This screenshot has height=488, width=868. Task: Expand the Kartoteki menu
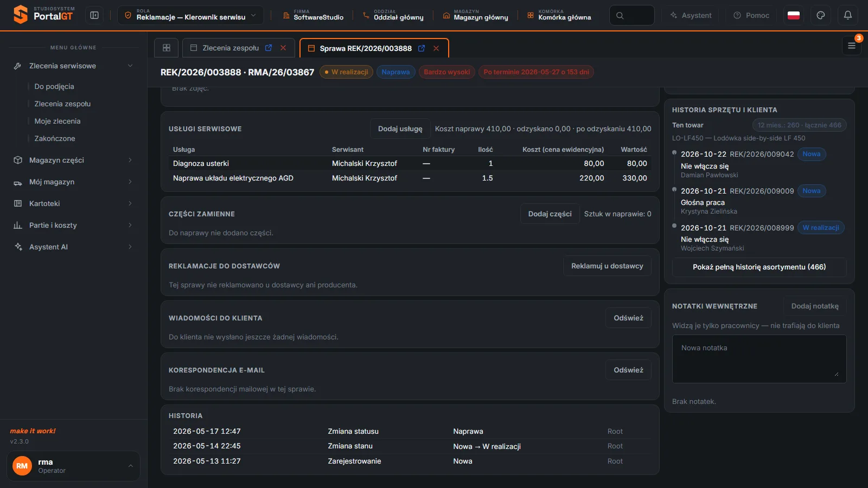click(73, 203)
